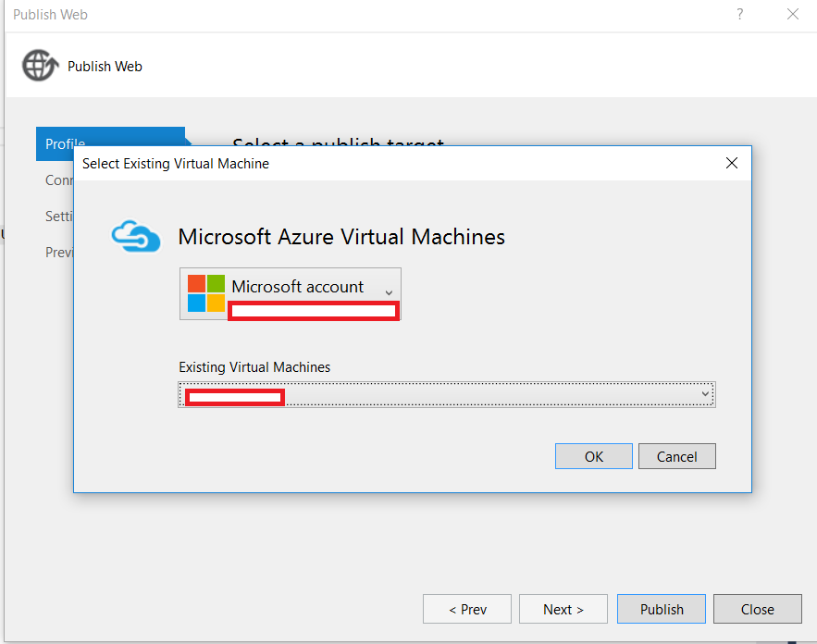Open the Existing Virtual Machines combo box
The width and height of the screenshot is (817, 644).
[447, 394]
